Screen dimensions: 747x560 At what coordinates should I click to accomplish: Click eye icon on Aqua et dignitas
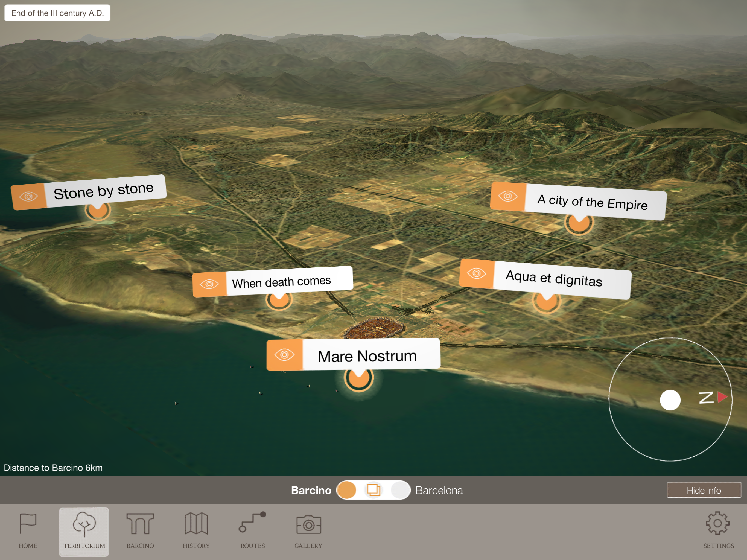tap(477, 273)
